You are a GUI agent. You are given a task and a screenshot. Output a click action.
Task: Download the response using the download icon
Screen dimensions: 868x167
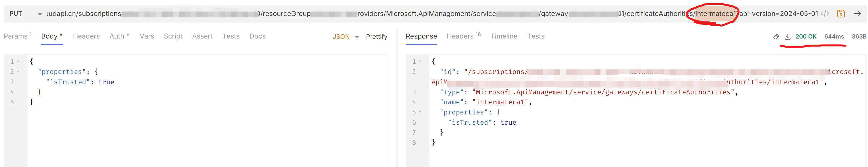pos(787,36)
